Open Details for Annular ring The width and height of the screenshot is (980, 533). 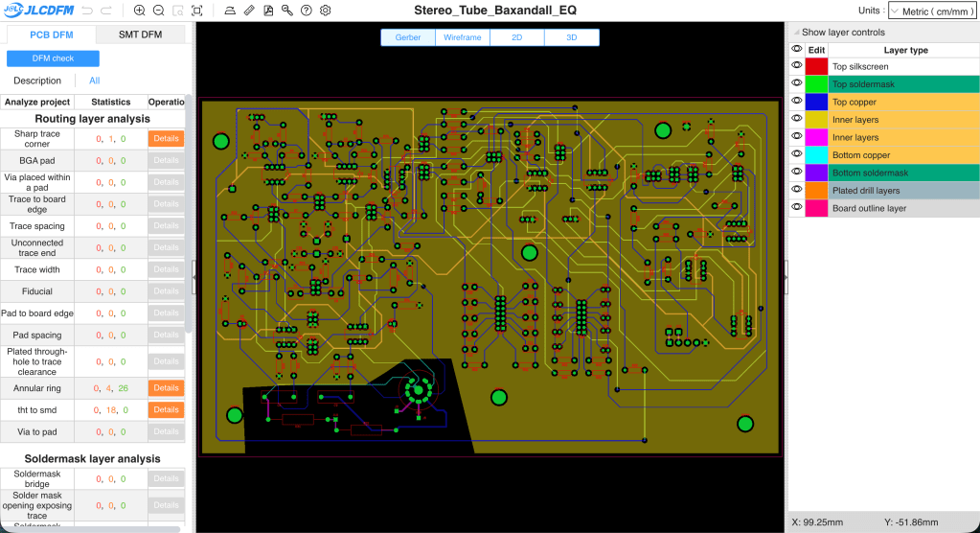point(166,388)
